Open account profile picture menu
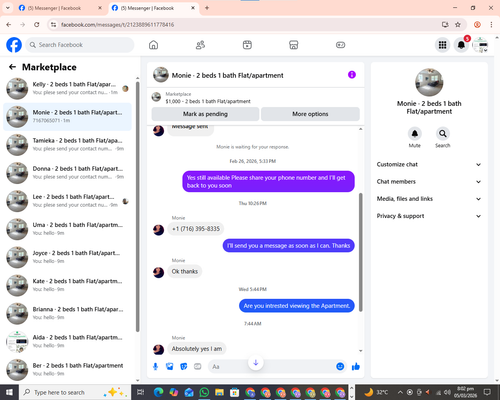The image size is (500, 400). pyautogui.click(x=480, y=45)
